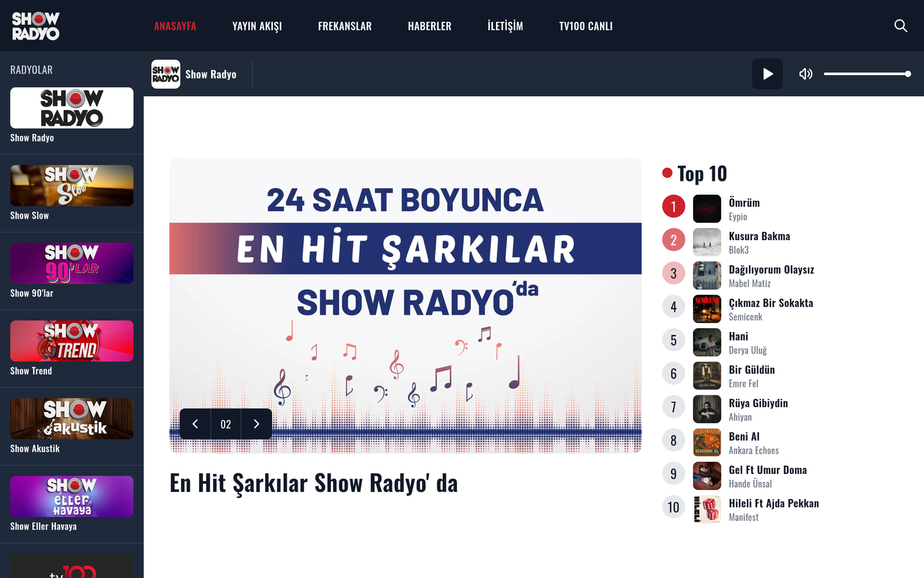Image resolution: width=924 pixels, height=578 pixels.
Task: Go to previous slide in carousel
Action: 195,424
